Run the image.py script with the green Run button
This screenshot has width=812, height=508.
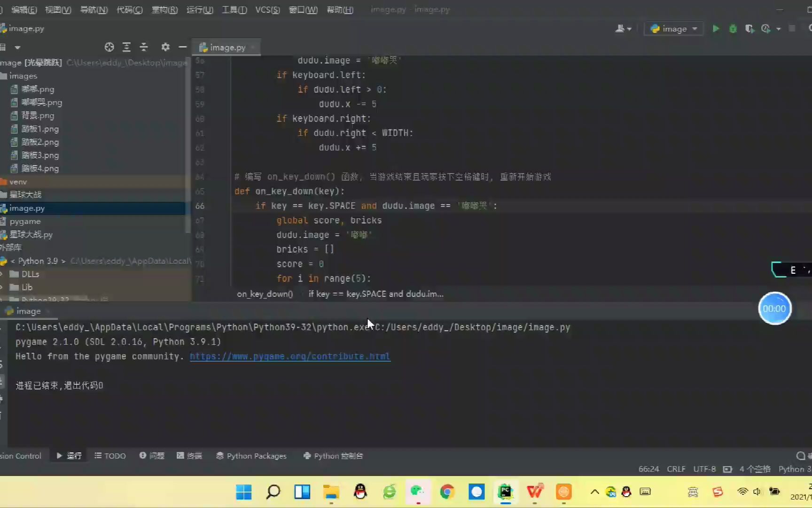coord(716,28)
